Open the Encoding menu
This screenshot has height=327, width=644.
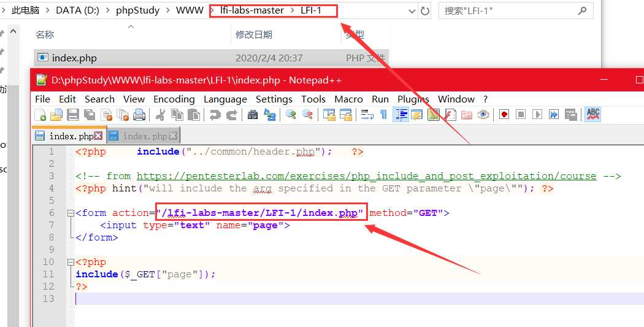(x=174, y=99)
